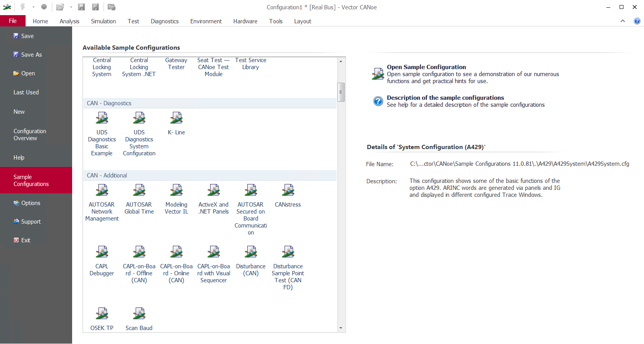Click the lightning-bolt start measurement icon

point(22,7)
